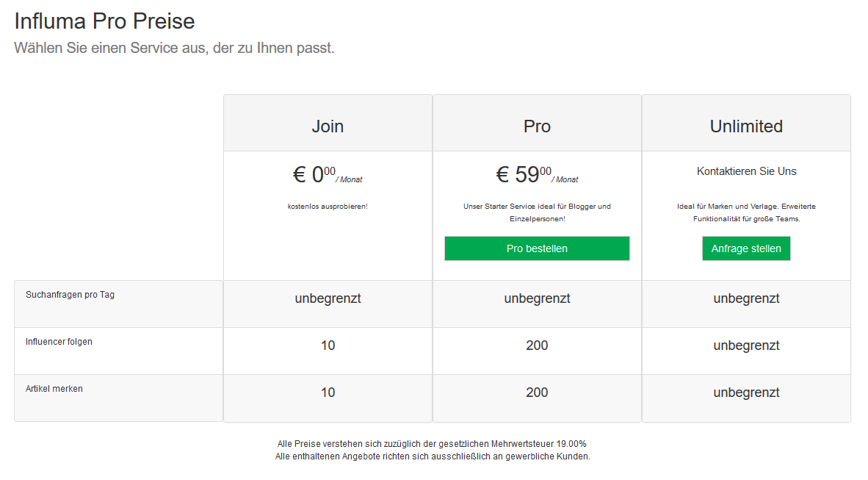Click the Artikel merken row label

pyautogui.click(x=54, y=389)
